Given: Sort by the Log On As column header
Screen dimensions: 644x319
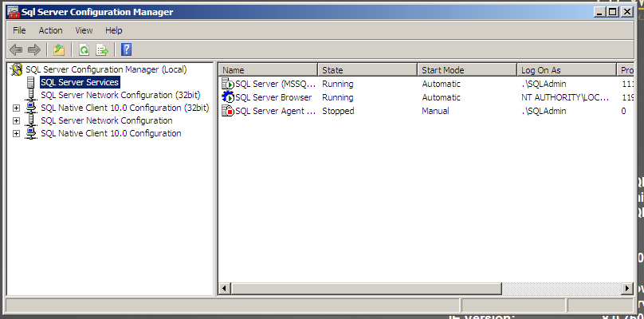Looking at the screenshot, I should [567, 70].
